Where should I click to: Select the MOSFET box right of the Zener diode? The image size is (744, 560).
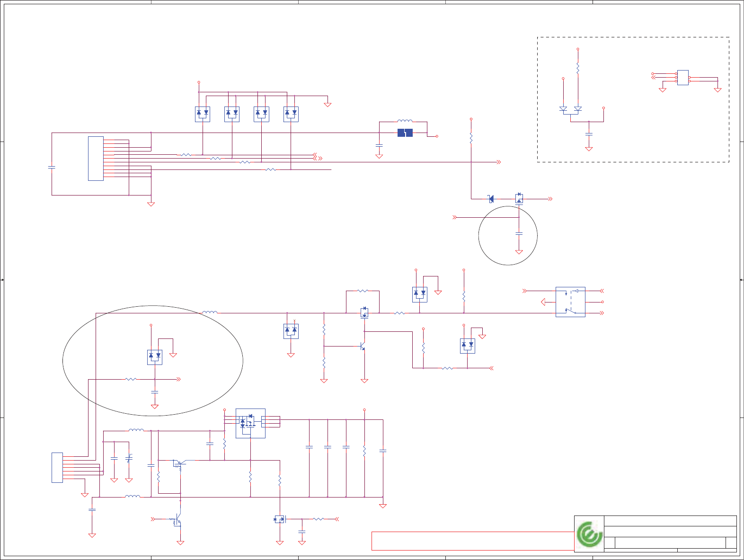click(519, 198)
